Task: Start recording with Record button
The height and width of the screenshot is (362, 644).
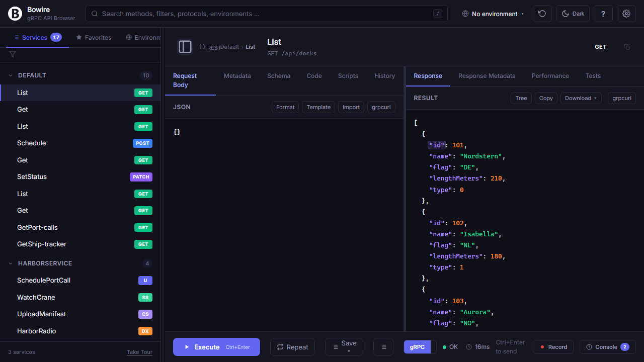Action: coord(553,347)
